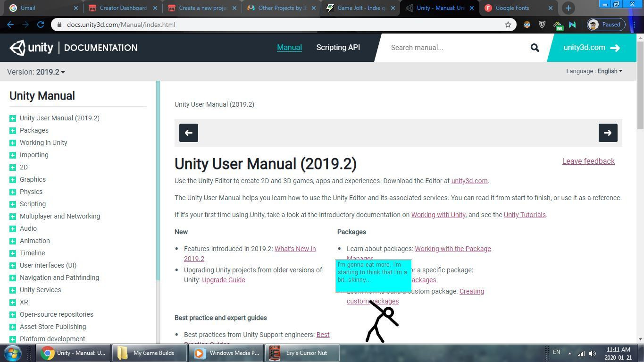Close the Gmail tab
Screen dimensions: 644x362
tap(76, 8)
